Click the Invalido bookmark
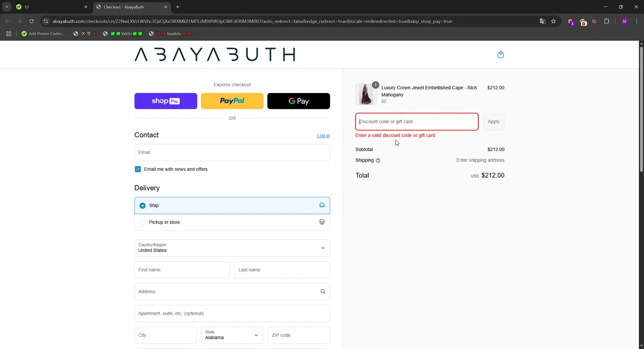Viewport: 644px width, 349px height. pos(170,33)
